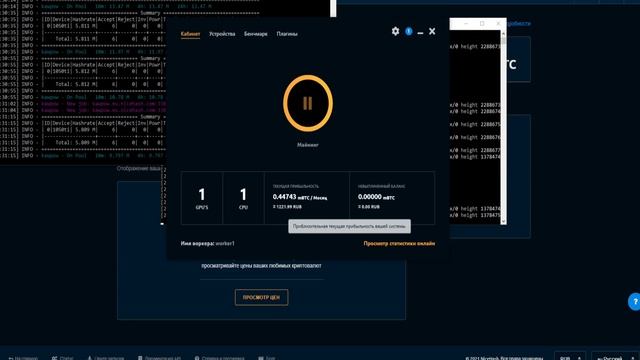Click the 0.00000 mBTC unpaid balance
This screenshot has width=640, height=360.
coord(376,197)
